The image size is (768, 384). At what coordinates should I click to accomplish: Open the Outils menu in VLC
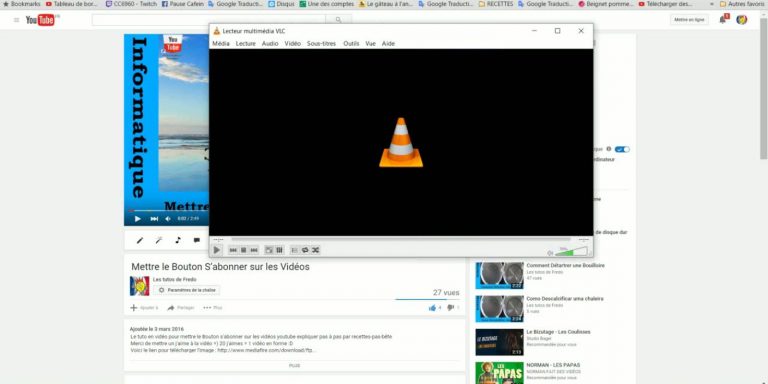[351, 44]
